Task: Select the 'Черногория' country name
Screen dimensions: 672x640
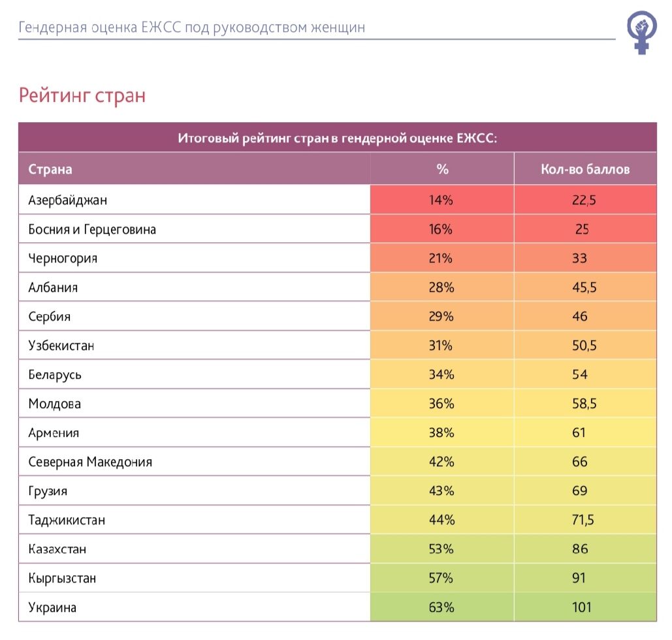Action: pos(63,259)
